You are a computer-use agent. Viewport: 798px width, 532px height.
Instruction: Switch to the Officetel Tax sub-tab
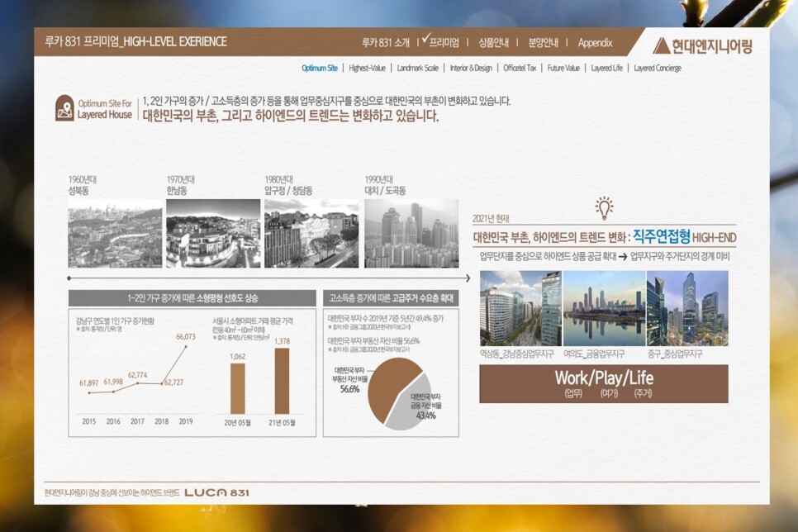pyautogui.click(x=520, y=68)
